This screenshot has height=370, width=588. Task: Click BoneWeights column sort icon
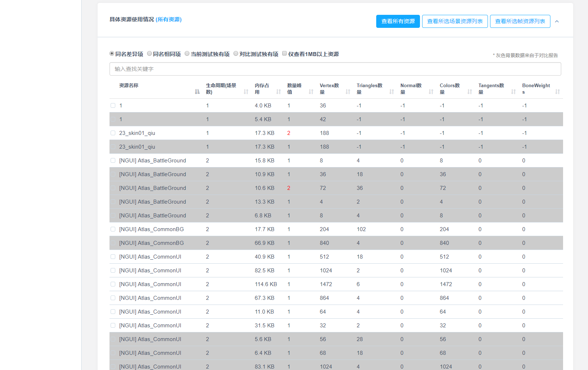point(558,92)
